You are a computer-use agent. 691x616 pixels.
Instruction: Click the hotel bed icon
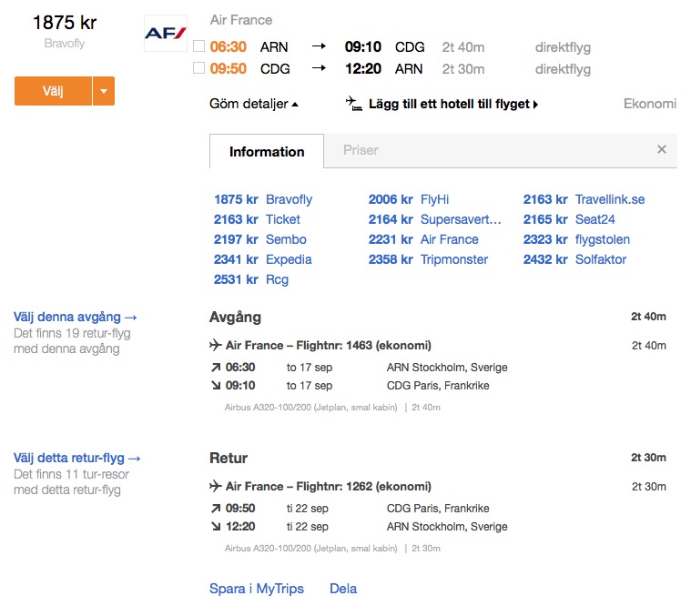pyautogui.click(x=354, y=104)
